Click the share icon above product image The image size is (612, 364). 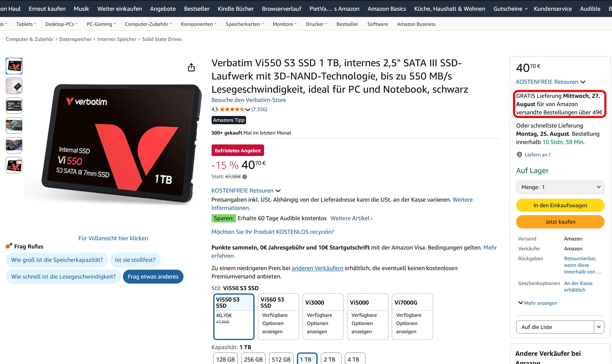pos(191,67)
